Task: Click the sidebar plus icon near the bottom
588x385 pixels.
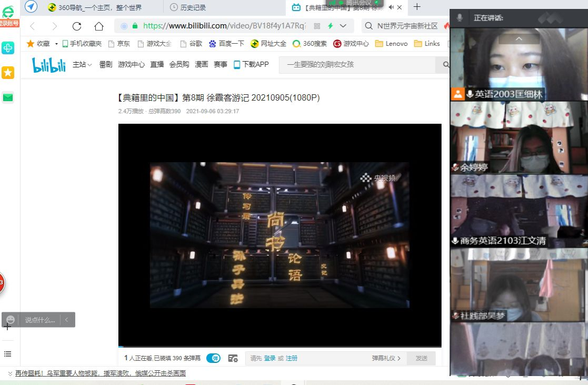Action: 7,327
